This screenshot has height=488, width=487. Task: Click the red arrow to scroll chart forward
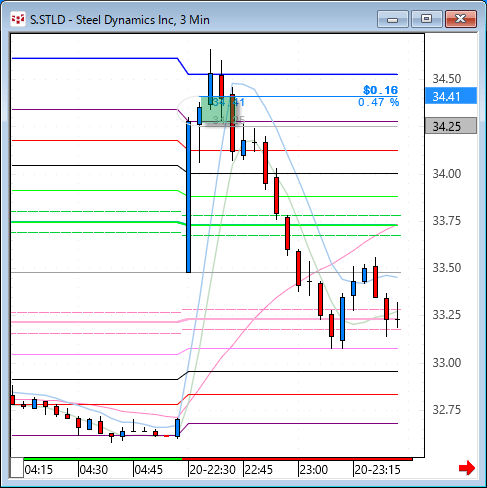click(x=467, y=468)
